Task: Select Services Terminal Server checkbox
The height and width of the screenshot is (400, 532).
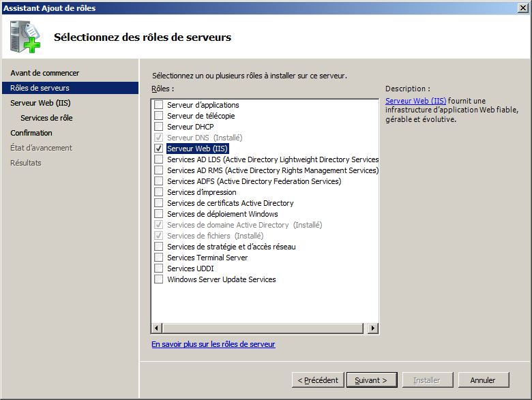Action: (158, 258)
